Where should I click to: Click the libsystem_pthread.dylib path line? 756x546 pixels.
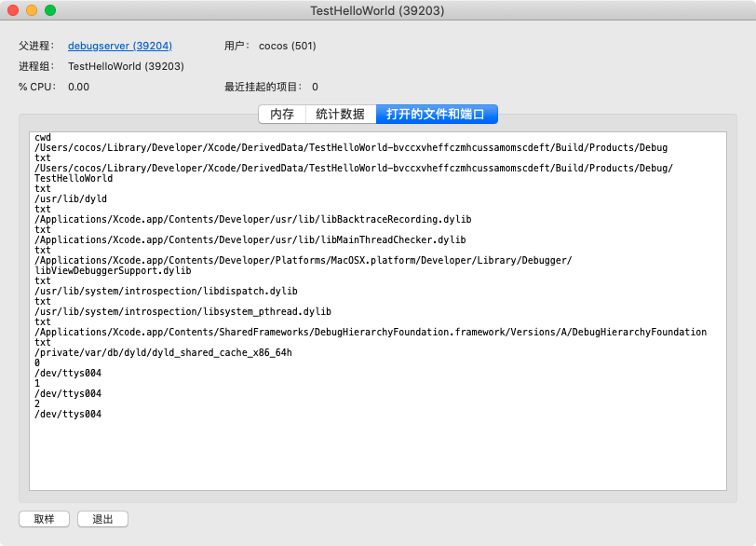tap(182, 311)
